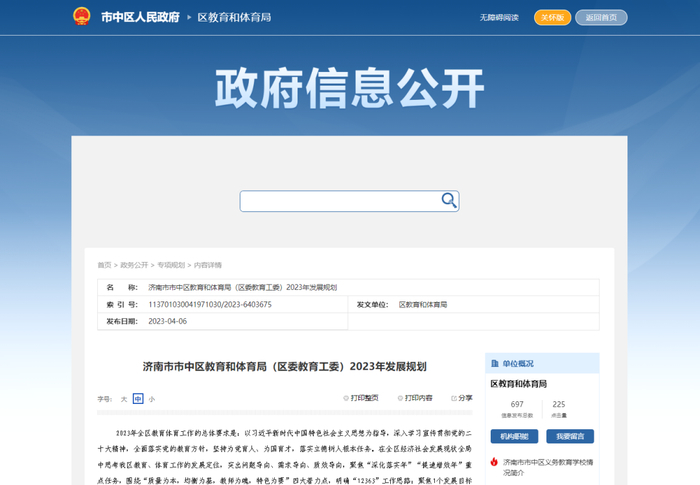Screen dimensions: 700x485
Task: Click 697 information count number
Action: coord(517,404)
